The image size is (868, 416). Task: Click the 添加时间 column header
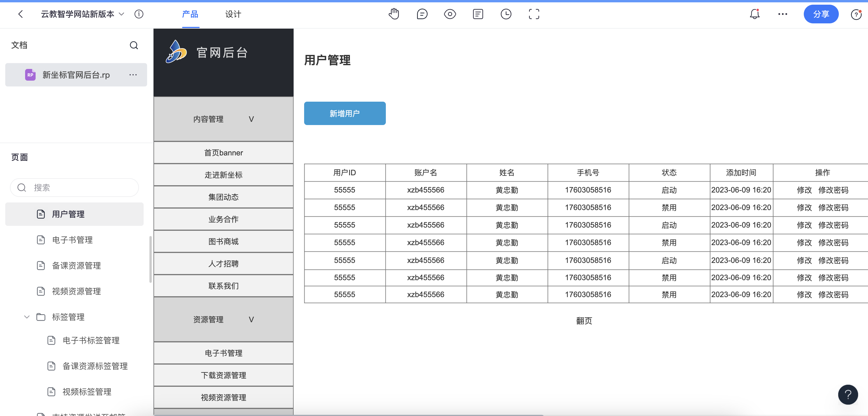[x=741, y=172]
